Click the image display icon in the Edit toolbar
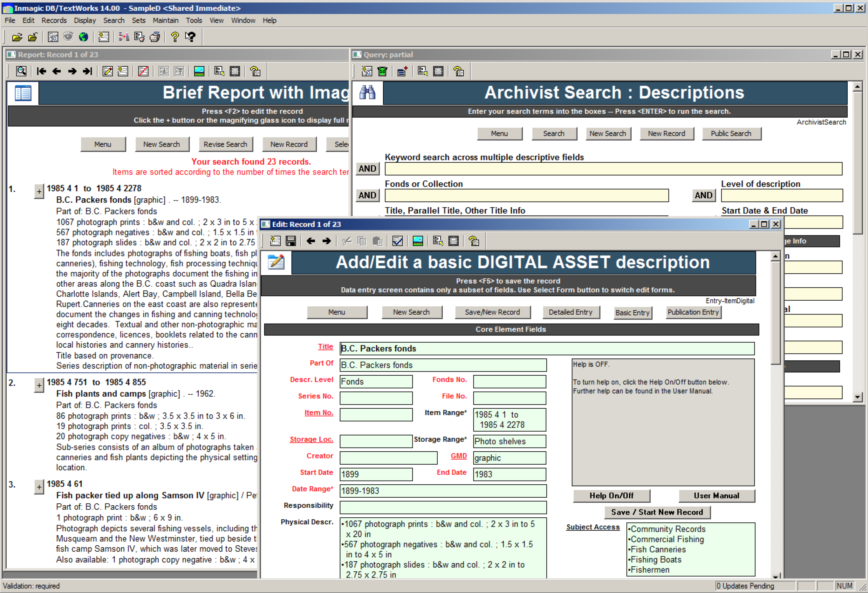The height and width of the screenshot is (593, 868). [x=418, y=241]
